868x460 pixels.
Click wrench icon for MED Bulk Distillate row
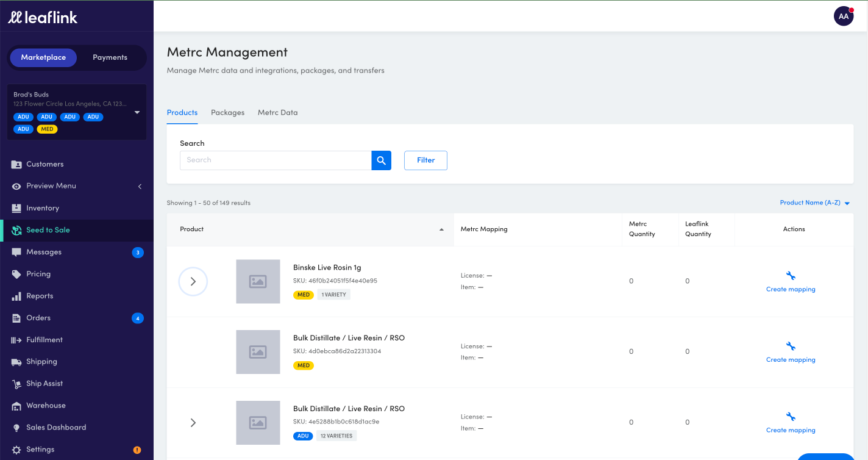[791, 346]
